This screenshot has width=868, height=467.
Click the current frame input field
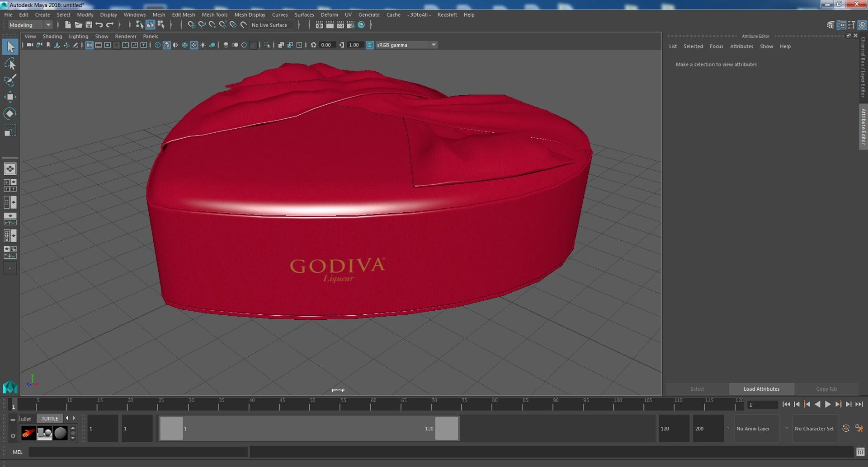[762, 405]
